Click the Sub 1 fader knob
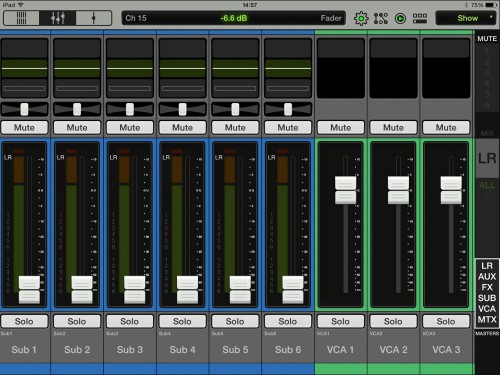 [x=29, y=290]
